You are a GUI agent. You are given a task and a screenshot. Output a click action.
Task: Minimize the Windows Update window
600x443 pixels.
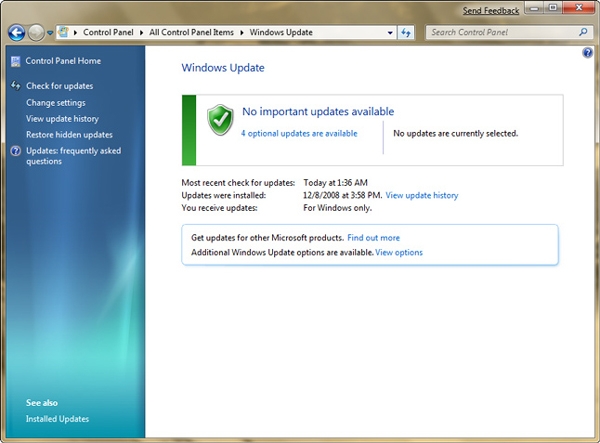535,8
